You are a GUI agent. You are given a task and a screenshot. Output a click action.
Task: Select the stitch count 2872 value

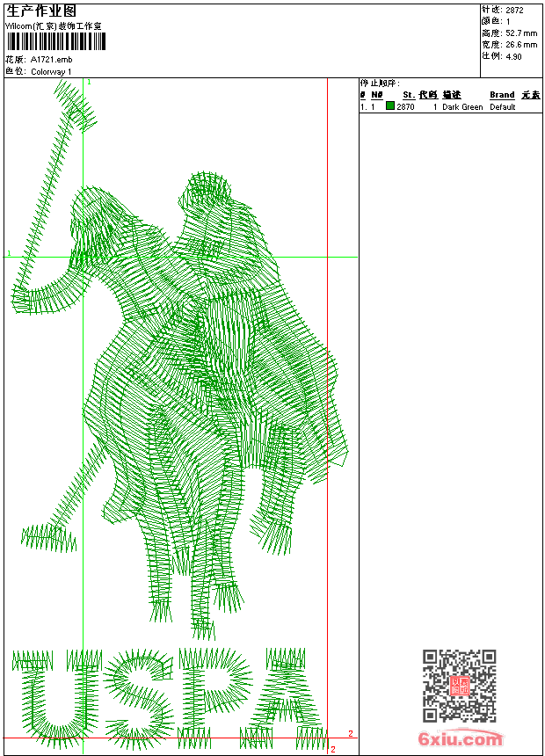pyautogui.click(x=514, y=11)
